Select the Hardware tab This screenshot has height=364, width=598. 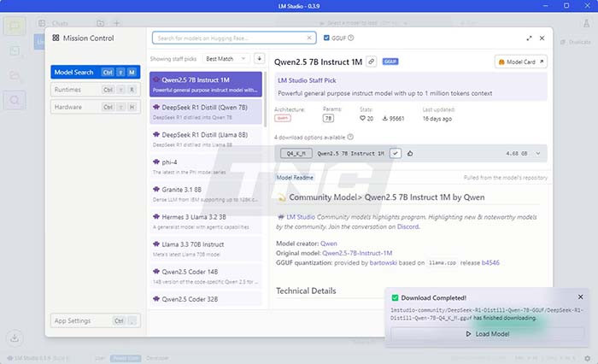pyautogui.click(x=96, y=107)
